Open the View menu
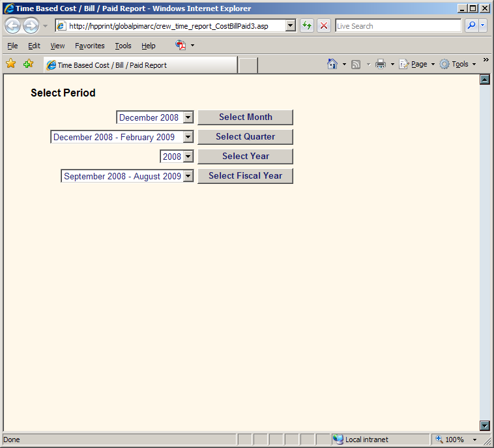494x448 pixels. (57, 46)
